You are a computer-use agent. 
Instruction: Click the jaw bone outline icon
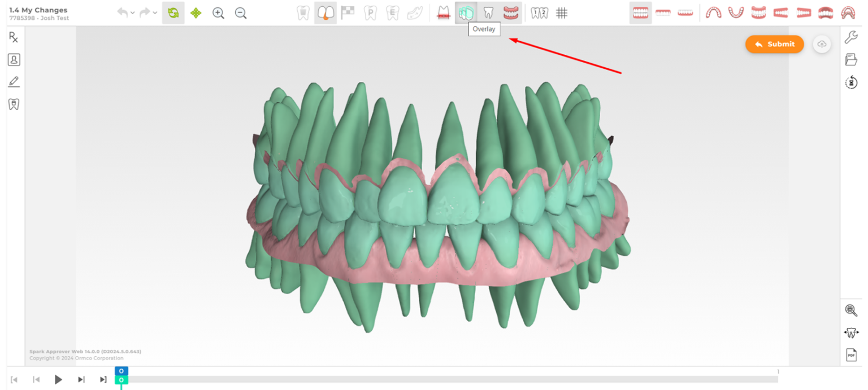point(415,12)
